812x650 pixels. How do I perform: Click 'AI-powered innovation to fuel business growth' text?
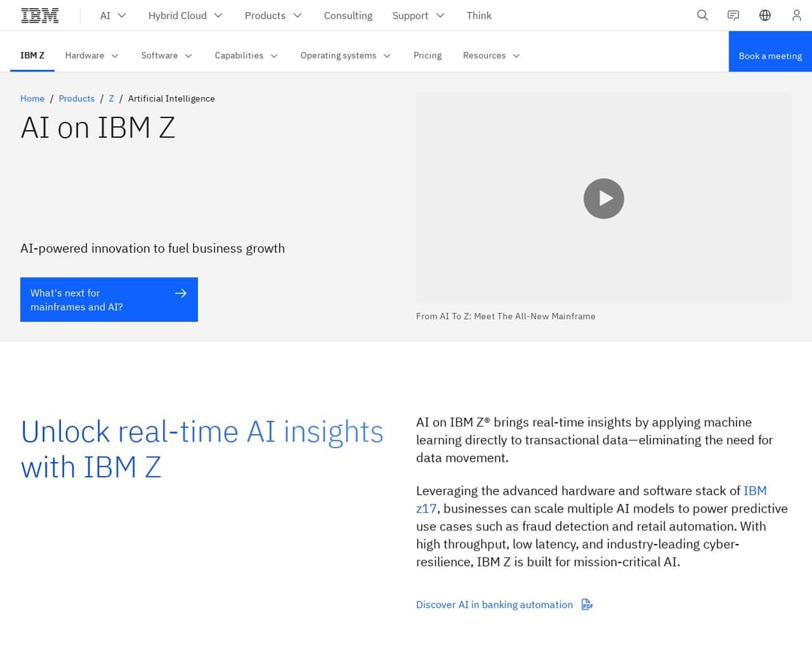[x=152, y=248]
